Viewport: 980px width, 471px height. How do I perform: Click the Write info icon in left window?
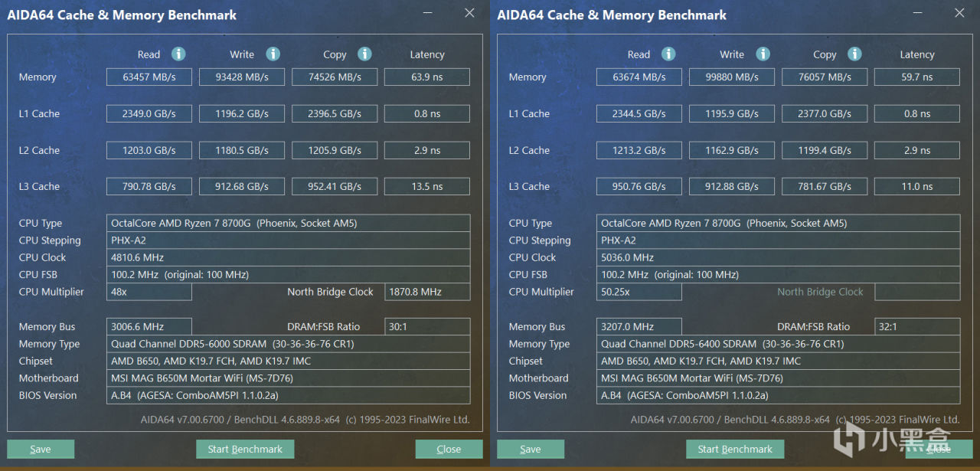click(273, 54)
